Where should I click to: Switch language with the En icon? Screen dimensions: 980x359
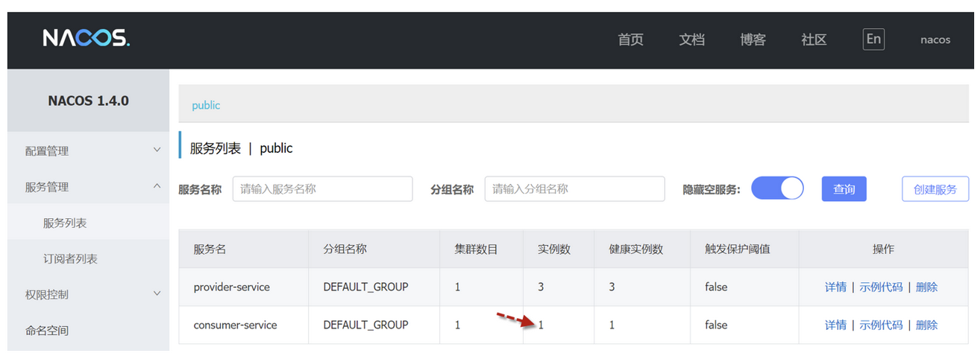(873, 39)
